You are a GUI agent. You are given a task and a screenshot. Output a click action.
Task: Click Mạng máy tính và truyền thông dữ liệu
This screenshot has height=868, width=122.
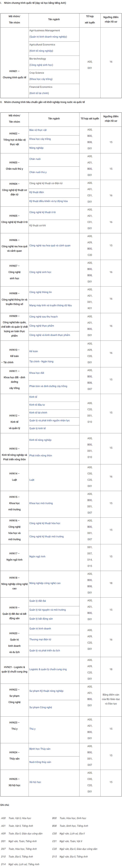51,306
